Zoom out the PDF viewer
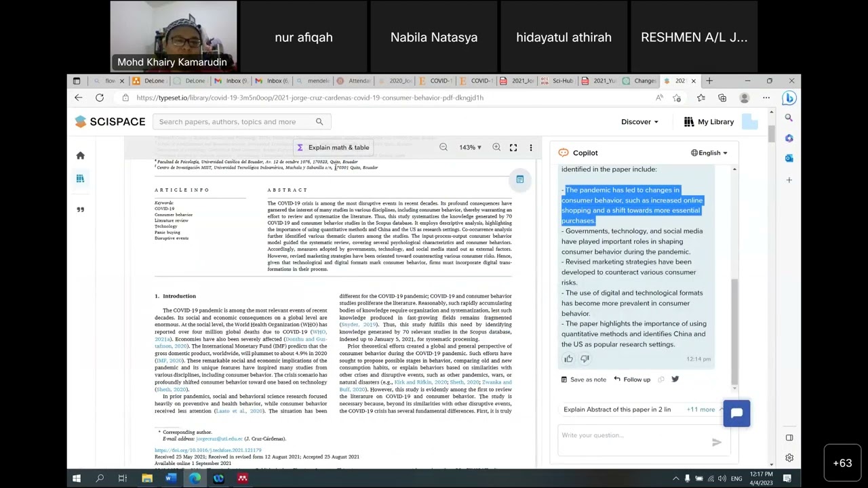 [x=443, y=147]
